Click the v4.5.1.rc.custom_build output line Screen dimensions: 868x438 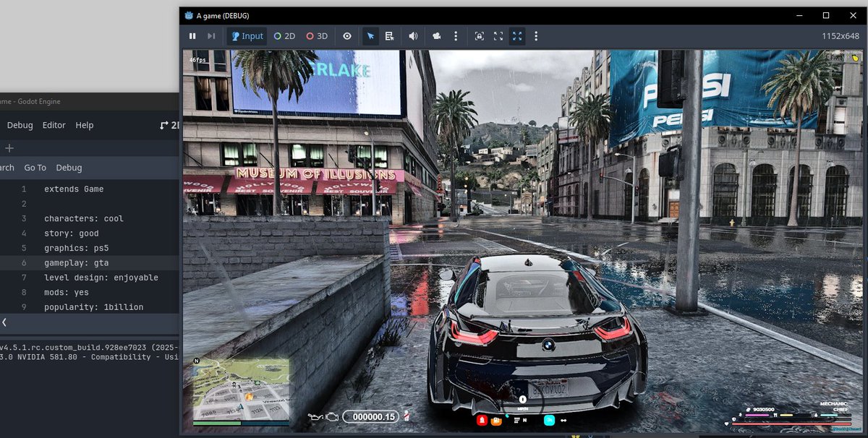click(x=88, y=346)
